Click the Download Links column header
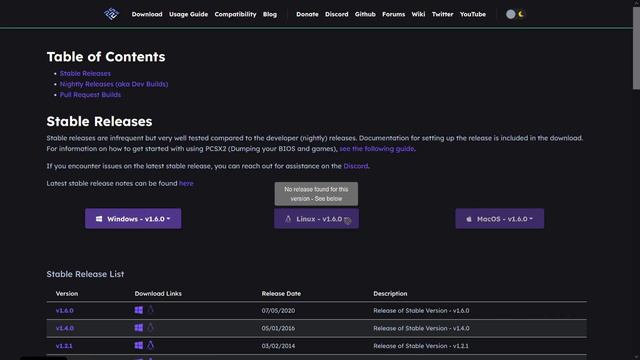Image resolution: width=640 pixels, height=360 pixels. pos(158,293)
